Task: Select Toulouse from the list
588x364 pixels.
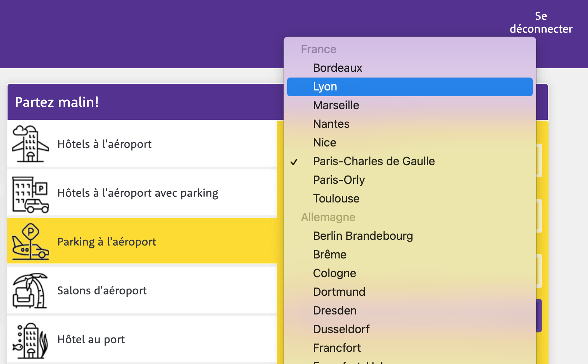Action: coord(336,199)
